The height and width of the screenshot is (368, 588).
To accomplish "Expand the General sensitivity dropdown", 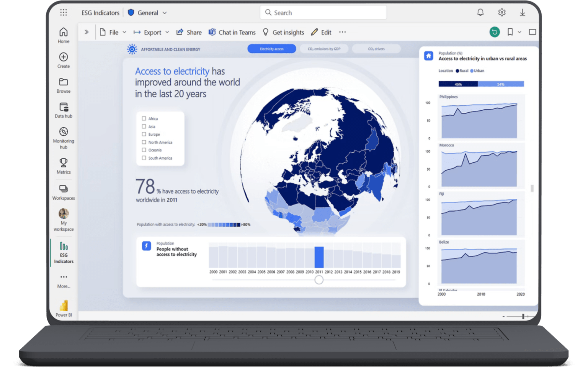I will [165, 13].
